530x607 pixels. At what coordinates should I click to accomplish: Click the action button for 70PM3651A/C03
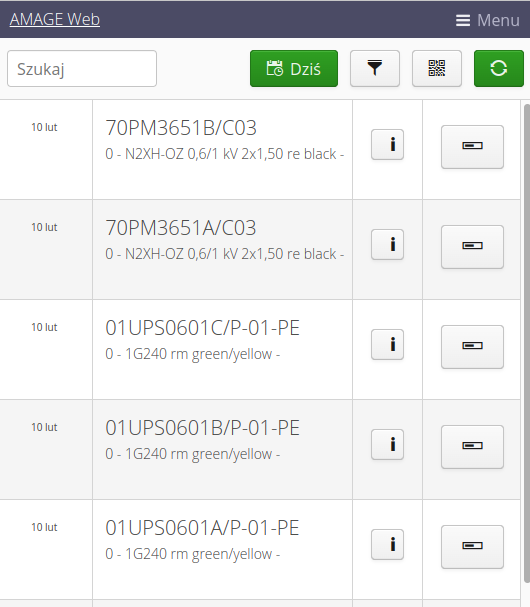(x=472, y=247)
